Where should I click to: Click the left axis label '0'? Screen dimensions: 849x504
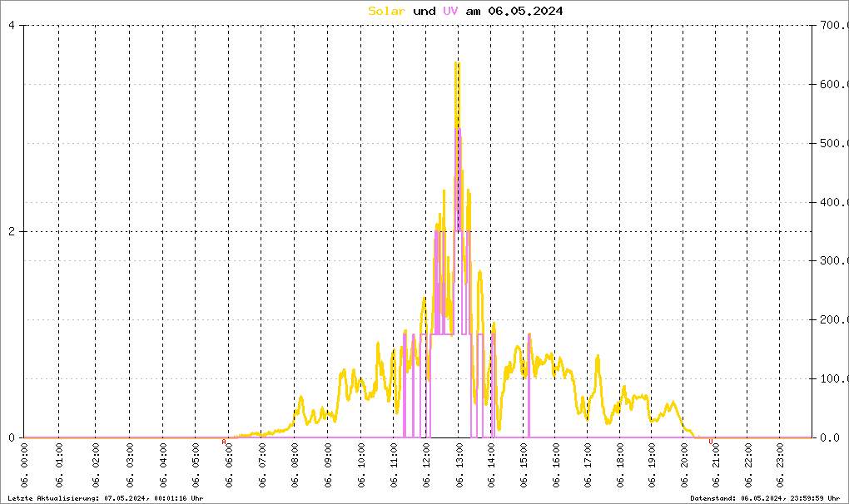[12, 437]
